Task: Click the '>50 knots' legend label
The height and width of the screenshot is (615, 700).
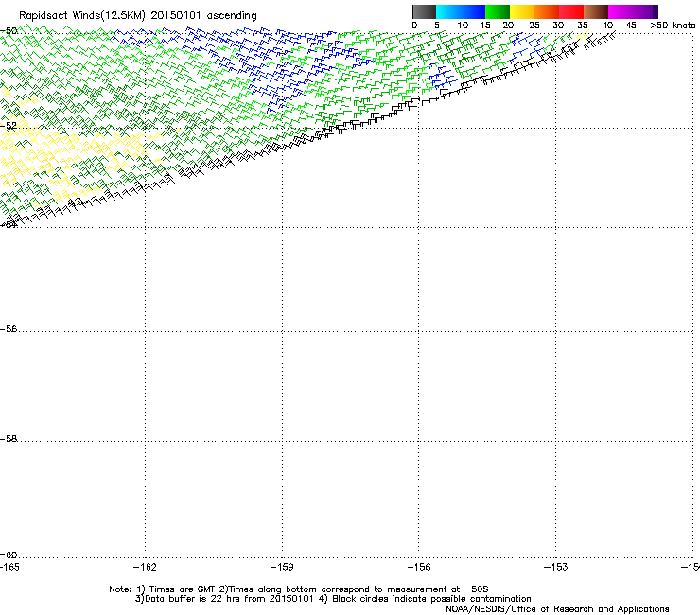Action: tap(673, 26)
